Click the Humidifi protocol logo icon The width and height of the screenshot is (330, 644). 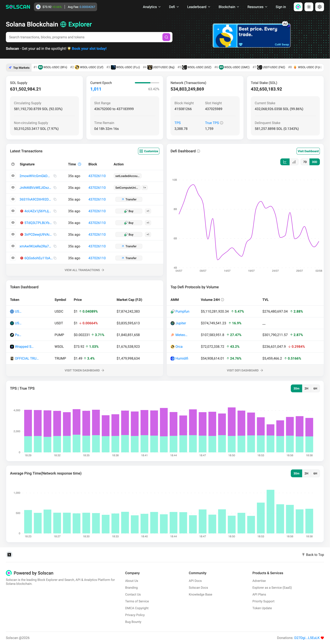(x=172, y=358)
